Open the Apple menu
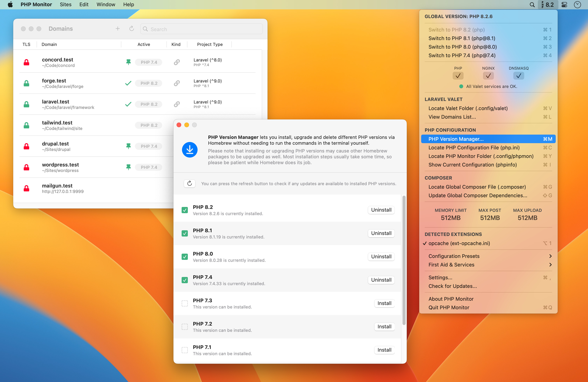 click(10, 4)
